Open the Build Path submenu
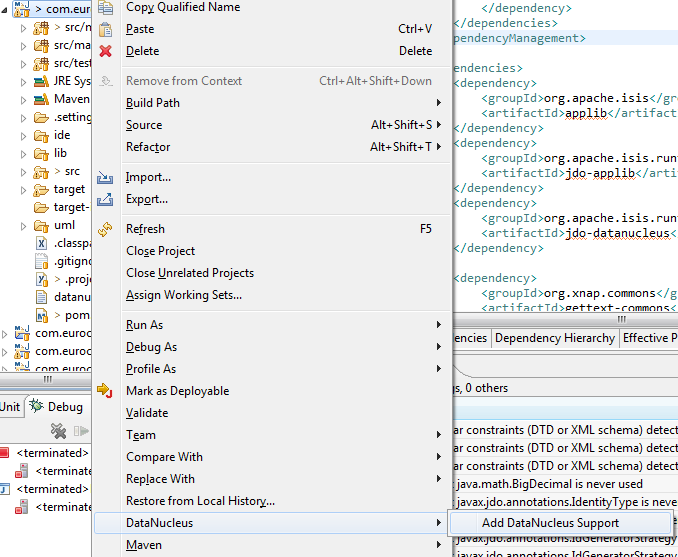The height and width of the screenshot is (557, 678). tap(153, 103)
